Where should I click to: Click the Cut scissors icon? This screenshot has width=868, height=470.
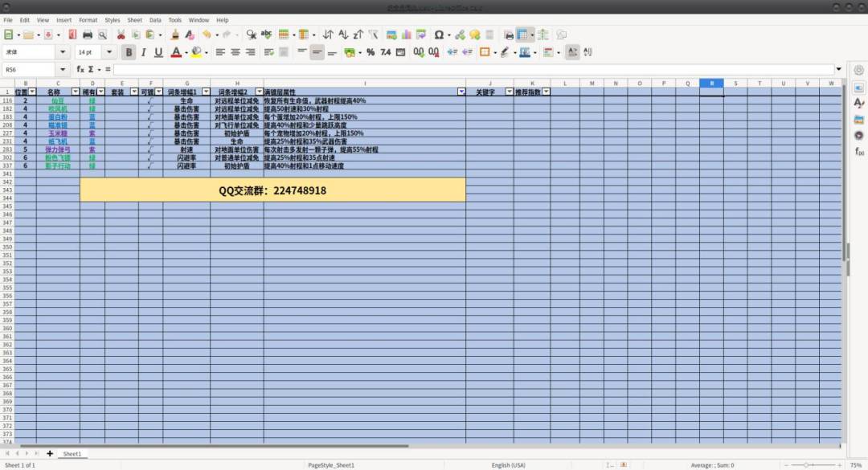(121, 35)
